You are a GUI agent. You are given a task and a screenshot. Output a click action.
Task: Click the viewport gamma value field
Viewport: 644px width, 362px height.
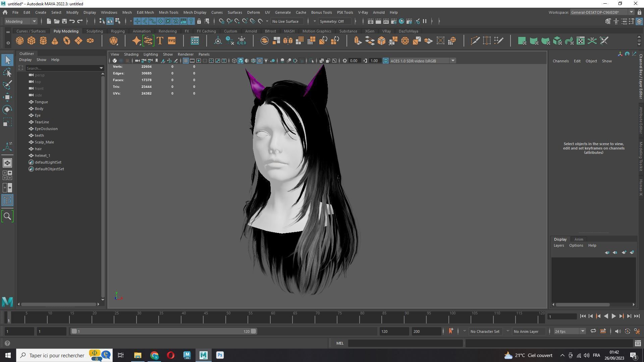[x=374, y=61]
